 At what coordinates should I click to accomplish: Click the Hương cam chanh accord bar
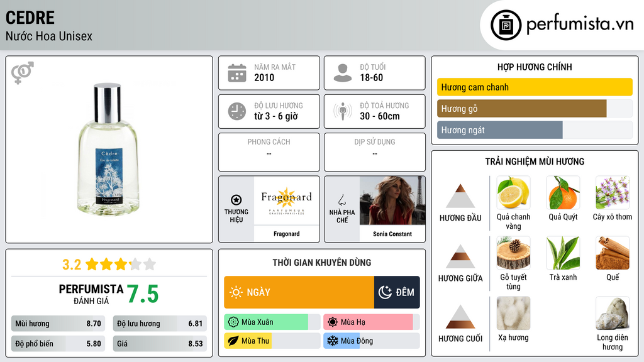point(535,87)
